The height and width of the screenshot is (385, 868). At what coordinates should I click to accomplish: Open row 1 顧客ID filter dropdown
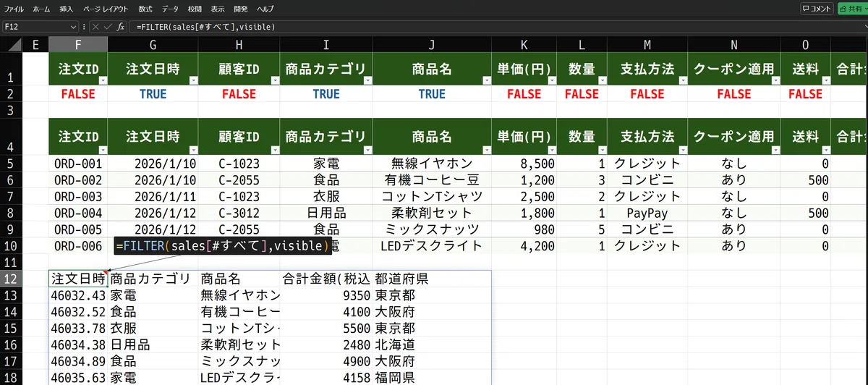275,80
